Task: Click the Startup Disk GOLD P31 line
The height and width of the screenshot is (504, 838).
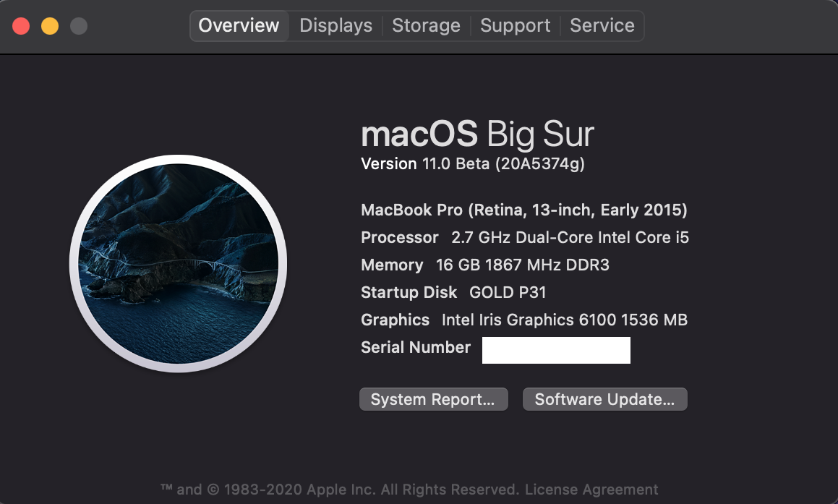Action: 453,292
